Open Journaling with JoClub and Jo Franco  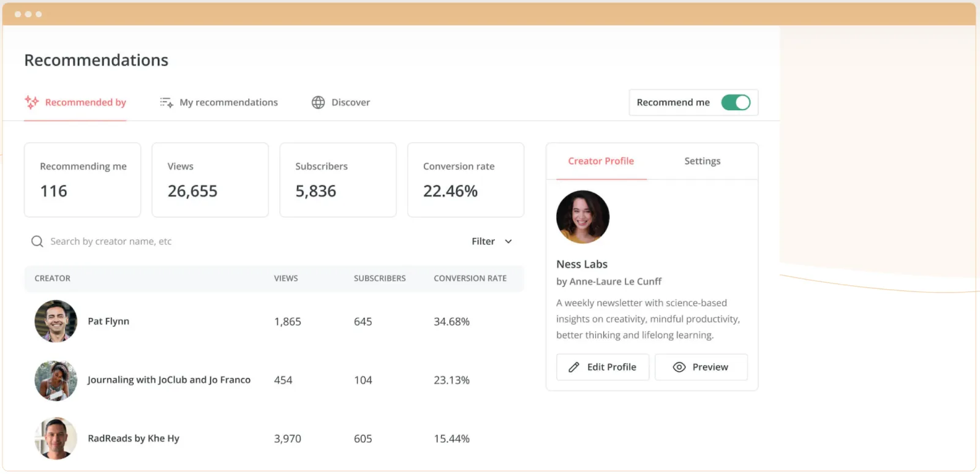point(169,380)
